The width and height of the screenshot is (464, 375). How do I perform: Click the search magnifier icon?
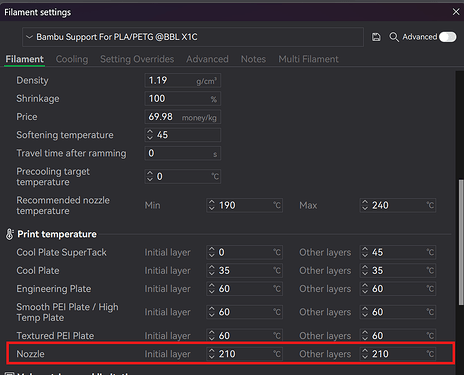[x=394, y=37]
